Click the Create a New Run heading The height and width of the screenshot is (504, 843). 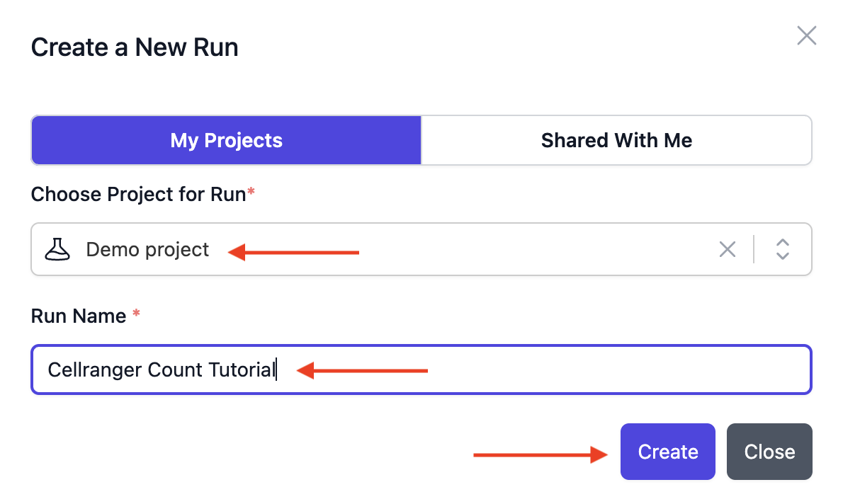point(134,47)
